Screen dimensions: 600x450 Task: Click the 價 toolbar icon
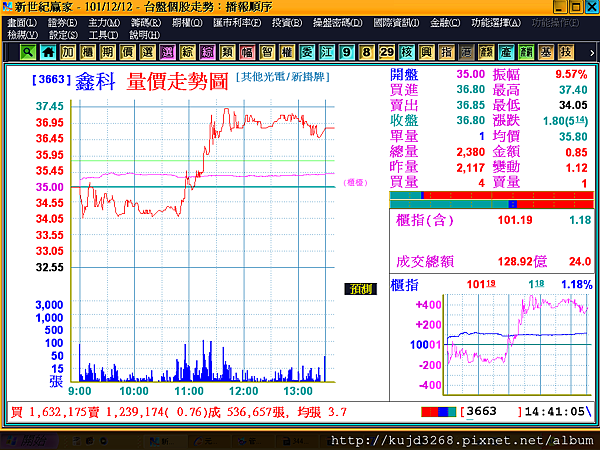tap(127, 52)
